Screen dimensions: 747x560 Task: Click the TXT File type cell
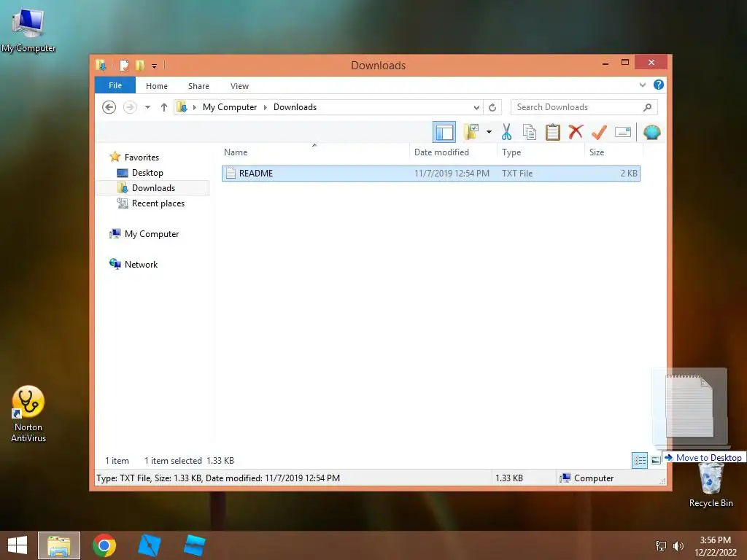(x=517, y=174)
